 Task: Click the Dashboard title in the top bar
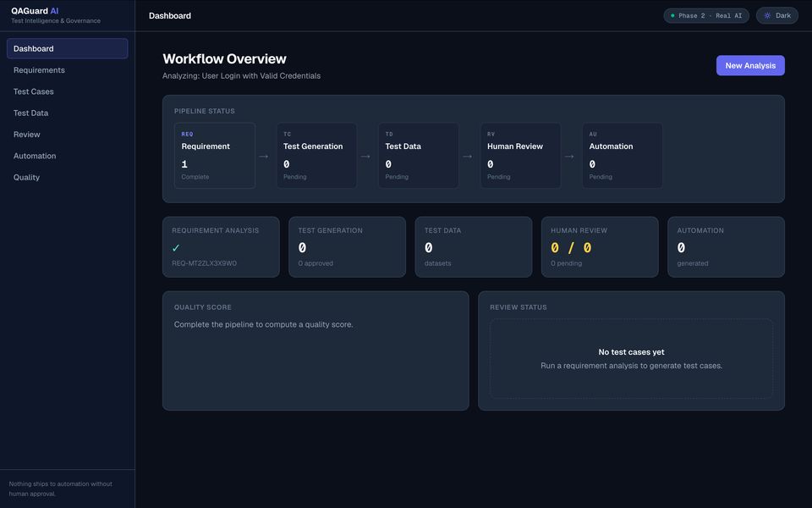tap(170, 15)
